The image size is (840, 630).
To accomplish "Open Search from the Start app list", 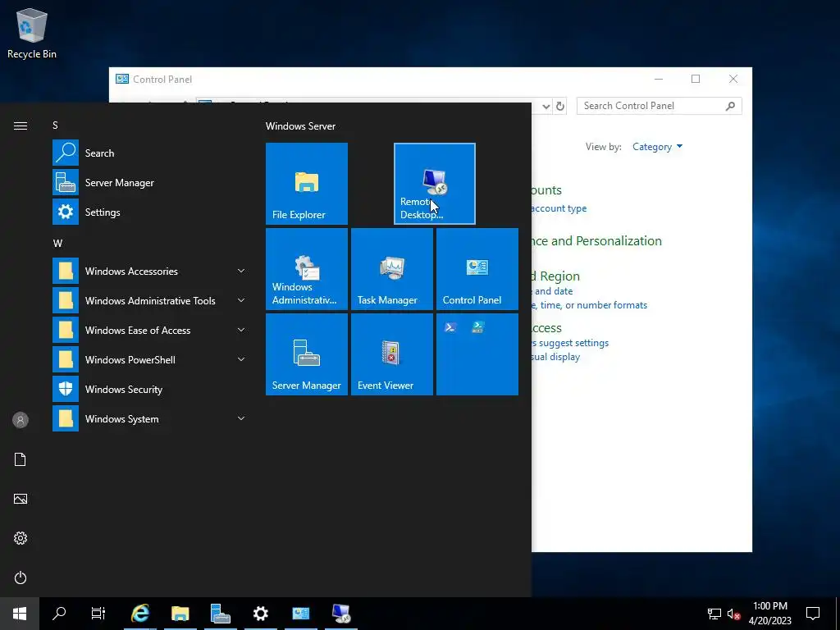I will [150, 153].
